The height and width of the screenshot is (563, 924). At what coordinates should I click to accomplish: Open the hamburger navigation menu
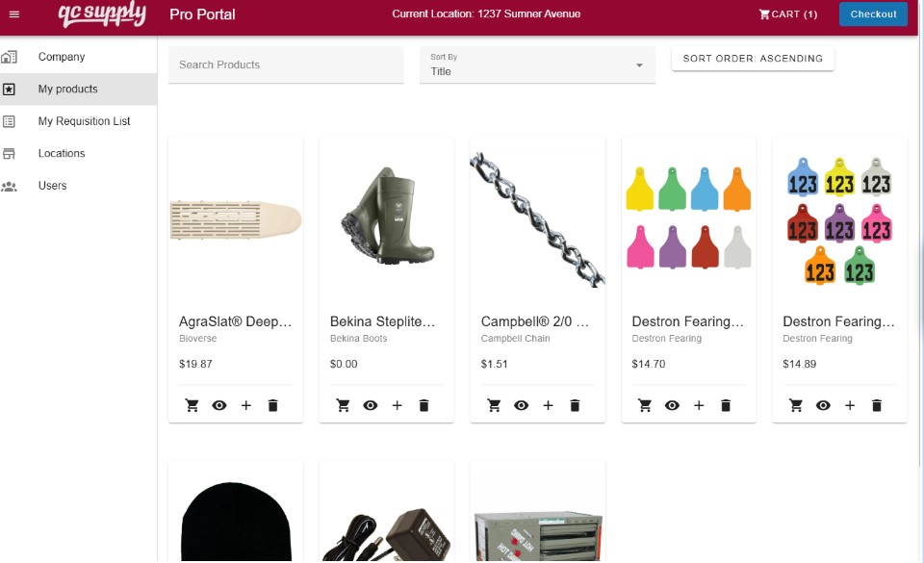click(x=13, y=13)
